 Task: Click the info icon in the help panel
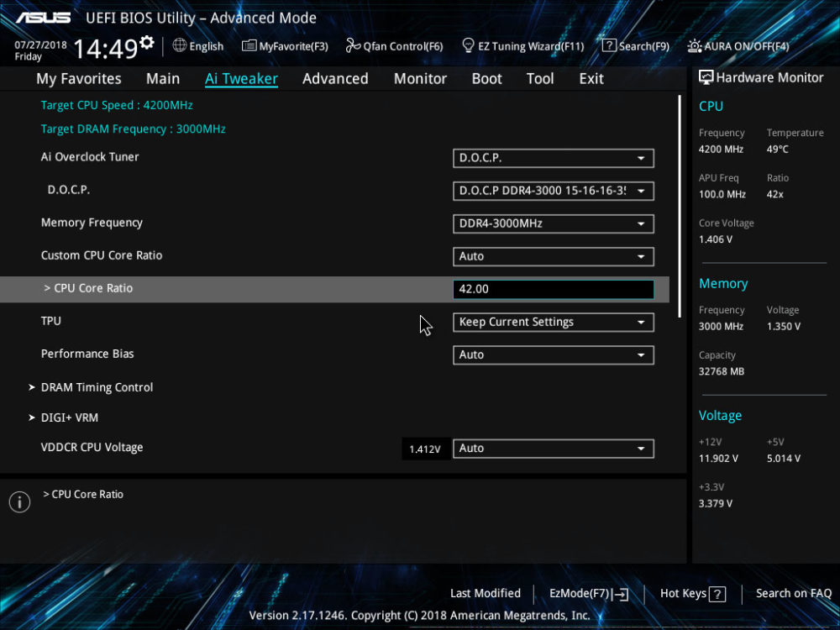(x=20, y=502)
